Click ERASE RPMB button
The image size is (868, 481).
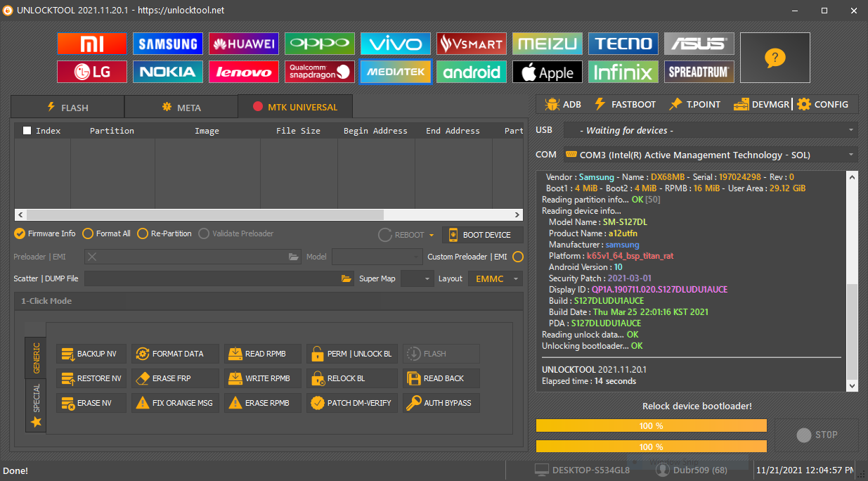coord(263,403)
